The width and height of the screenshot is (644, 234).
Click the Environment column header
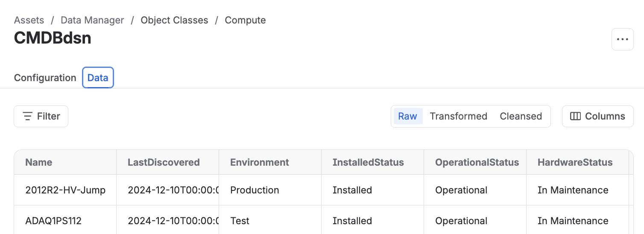pos(270,162)
